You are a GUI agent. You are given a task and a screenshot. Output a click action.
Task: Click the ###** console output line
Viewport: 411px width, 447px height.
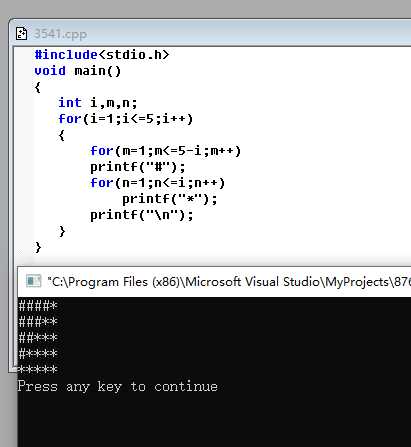[38, 322]
